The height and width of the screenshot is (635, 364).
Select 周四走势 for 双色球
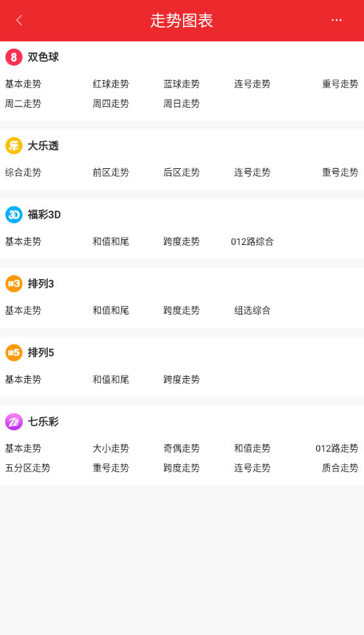tap(111, 103)
